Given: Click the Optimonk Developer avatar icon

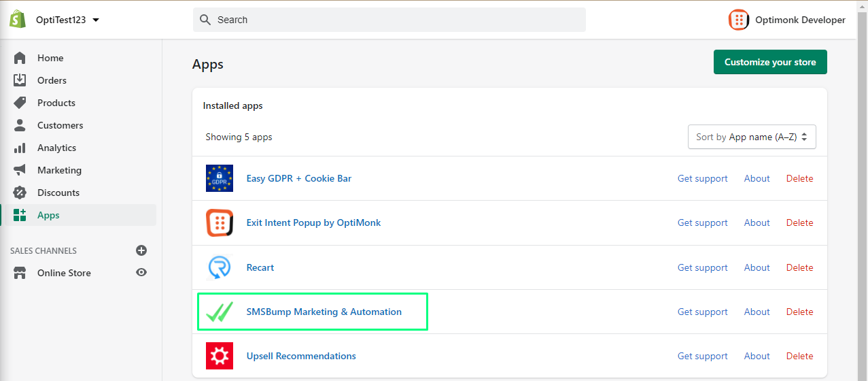Looking at the screenshot, I should [739, 20].
